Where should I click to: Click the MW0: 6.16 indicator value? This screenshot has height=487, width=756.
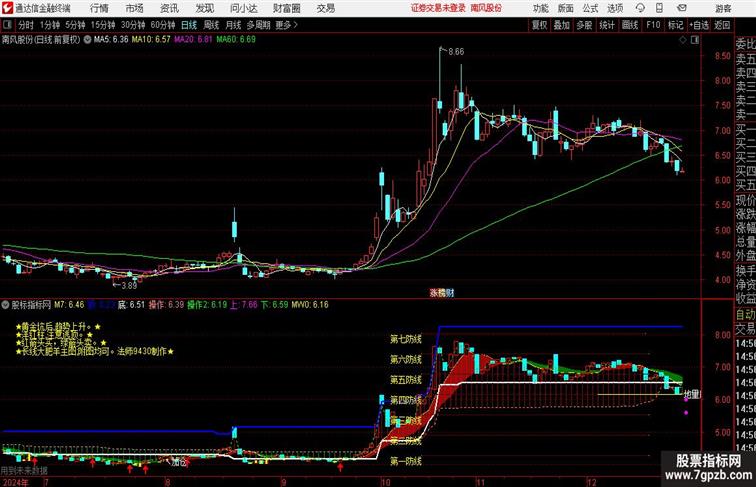310,305
